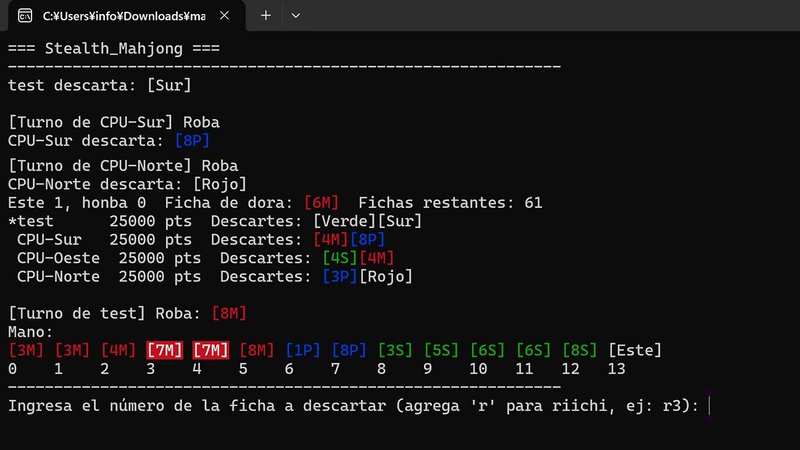Click highlighted [7M] above index 4
This screenshot has width=800, height=450.
[x=211, y=351]
